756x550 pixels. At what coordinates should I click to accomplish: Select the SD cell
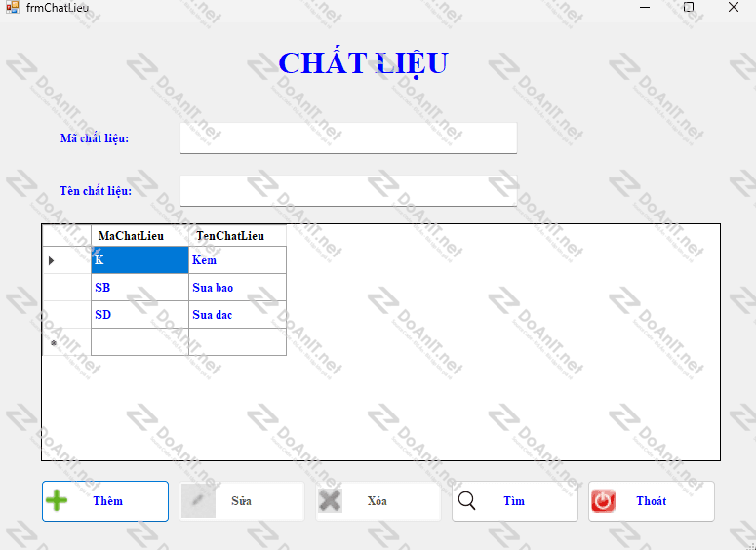point(139,315)
